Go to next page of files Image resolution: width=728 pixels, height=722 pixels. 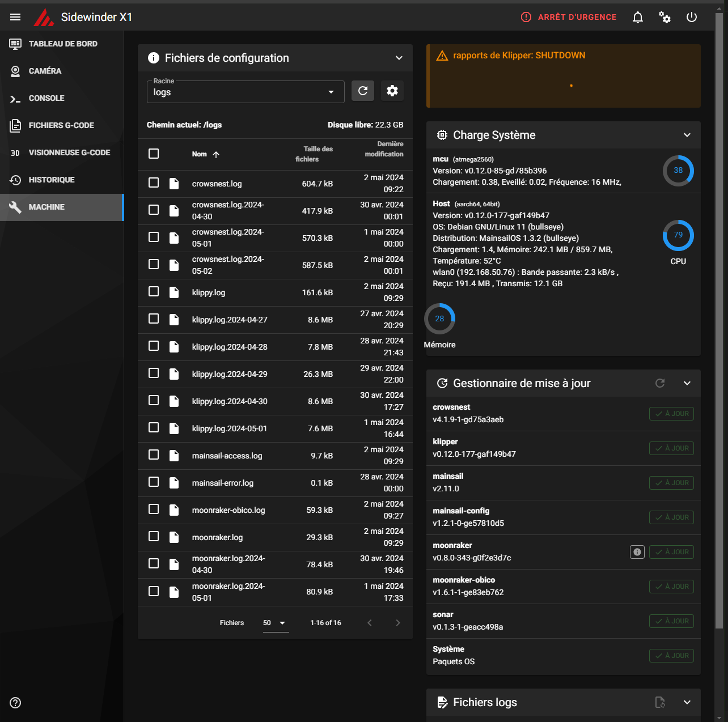click(398, 623)
